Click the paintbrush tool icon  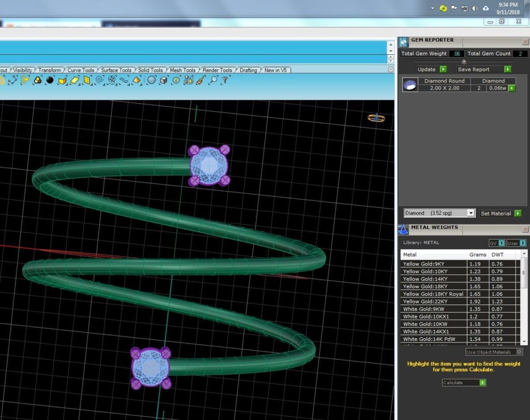click(x=201, y=80)
